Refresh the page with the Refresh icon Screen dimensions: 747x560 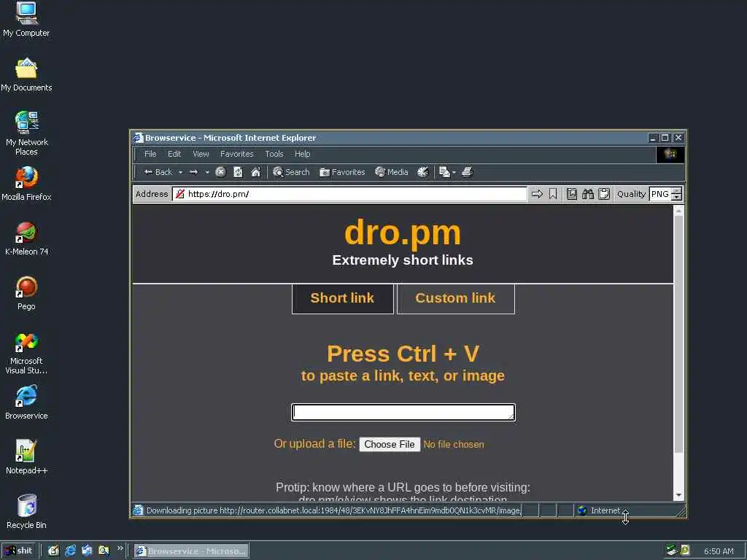(x=239, y=172)
